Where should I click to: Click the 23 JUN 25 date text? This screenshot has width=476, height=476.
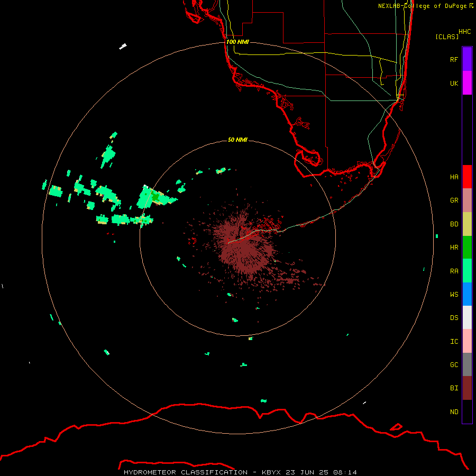pyautogui.click(x=307, y=472)
